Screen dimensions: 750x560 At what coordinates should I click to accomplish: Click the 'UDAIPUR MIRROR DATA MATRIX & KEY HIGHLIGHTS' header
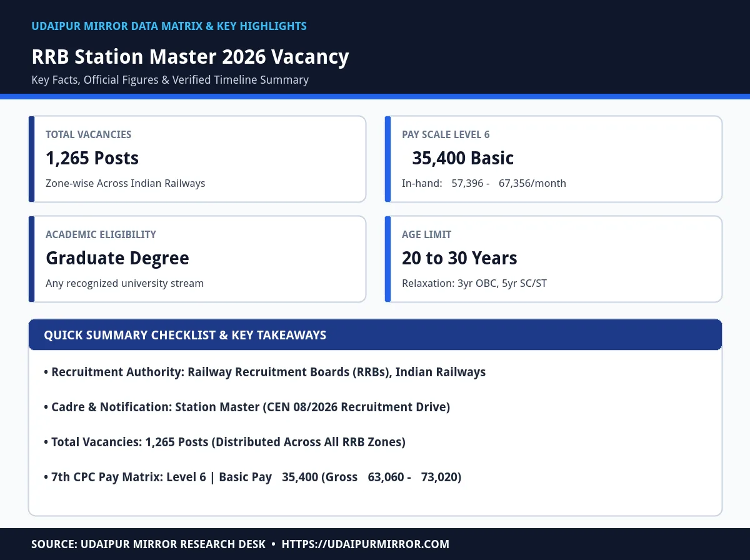[x=169, y=26]
